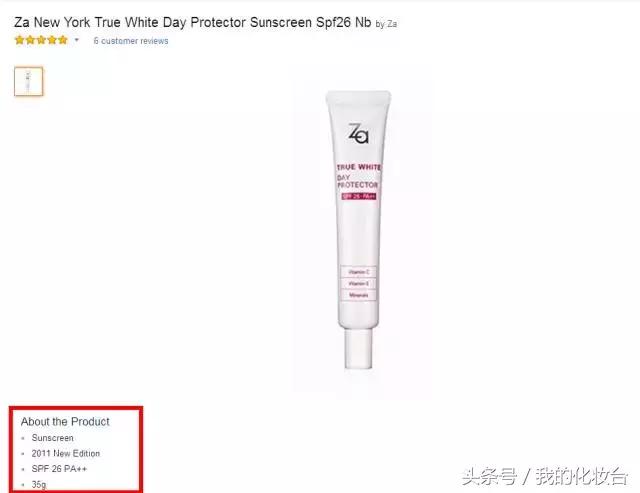Screen dimensions: 640x493
Task: Select the 35g bullet item
Action: point(39,484)
